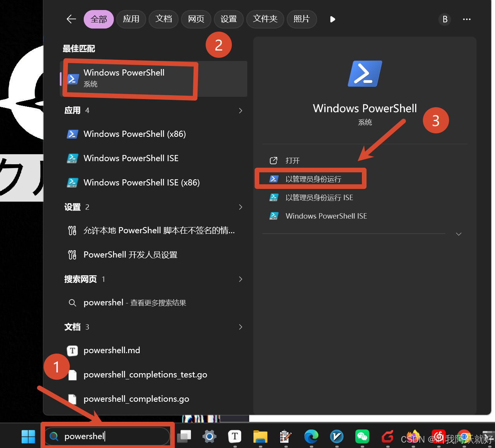Viewport: 495px width, 448px height.
Task: Open WeChat from the taskbar
Action: coord(362,436)
